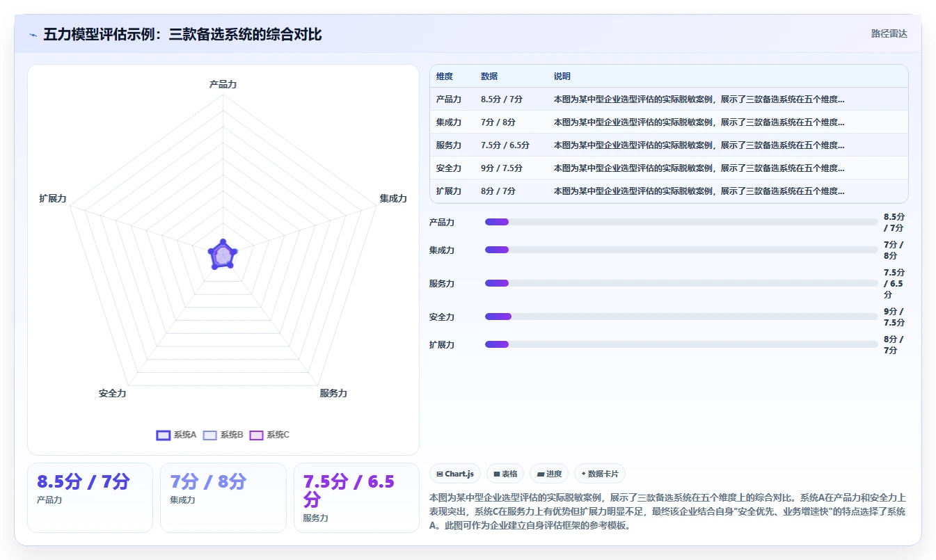Click the 安全力 progress bar
The image size is (936, 560).
681,317
